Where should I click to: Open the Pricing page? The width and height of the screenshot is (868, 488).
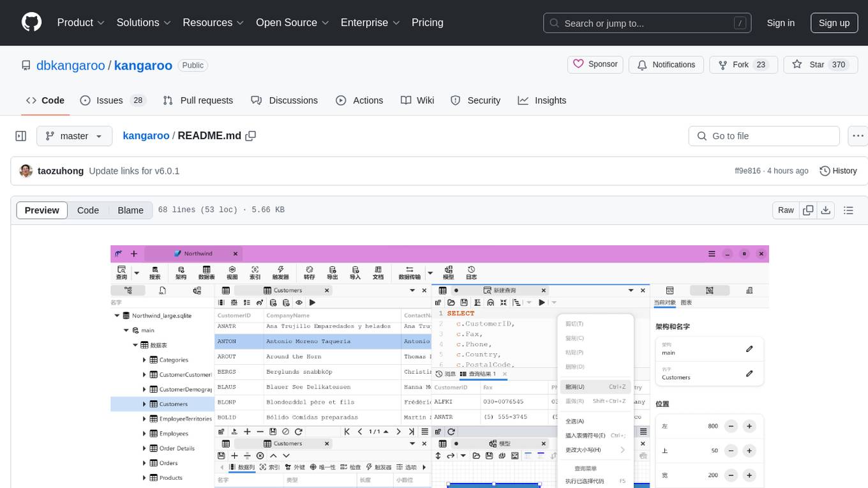[x=428, y=22]
